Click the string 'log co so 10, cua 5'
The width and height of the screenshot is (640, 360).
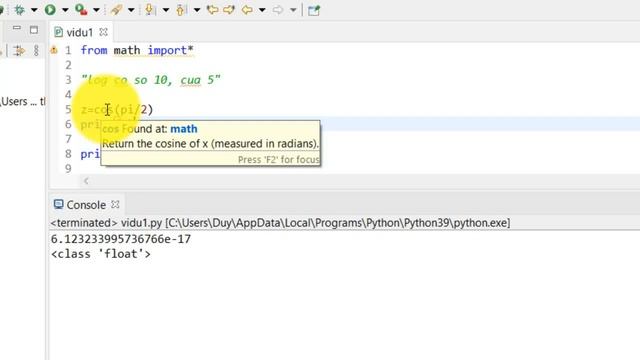pyautogui.click(x=151, y=80)
